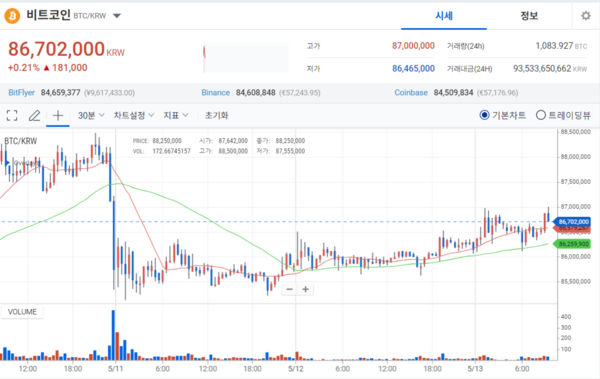Open the settings gear icon

(585, 16)
